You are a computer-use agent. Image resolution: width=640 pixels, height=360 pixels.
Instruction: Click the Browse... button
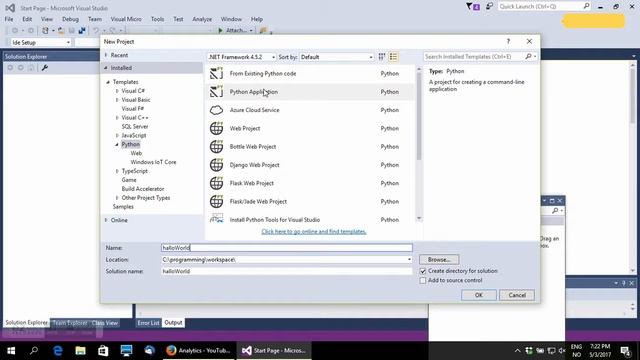tap(439, 260)
